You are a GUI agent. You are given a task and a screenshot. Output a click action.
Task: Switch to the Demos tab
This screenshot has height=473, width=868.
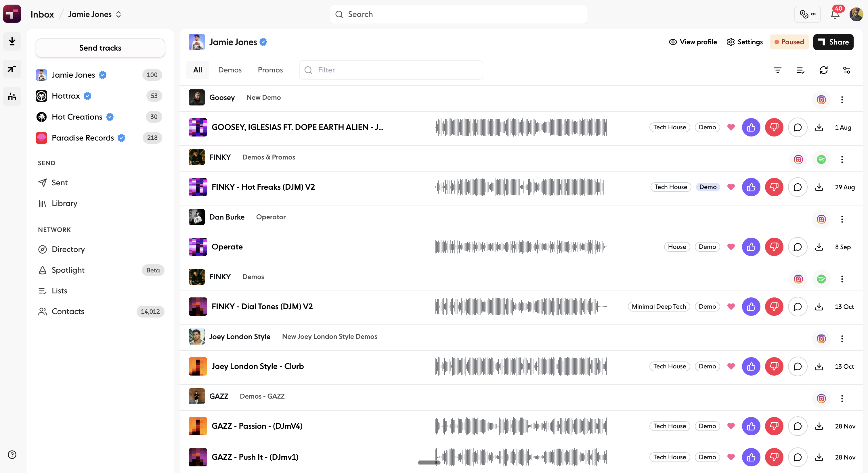coord(230,70)
